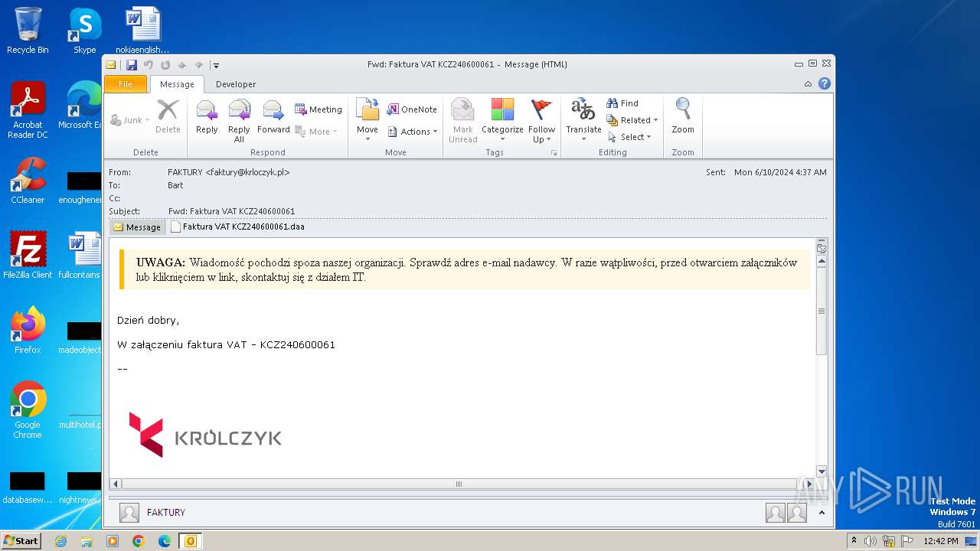Go to the previous item using the up arrow
This screenshot has height=551, width=980.
pos(182,65)
